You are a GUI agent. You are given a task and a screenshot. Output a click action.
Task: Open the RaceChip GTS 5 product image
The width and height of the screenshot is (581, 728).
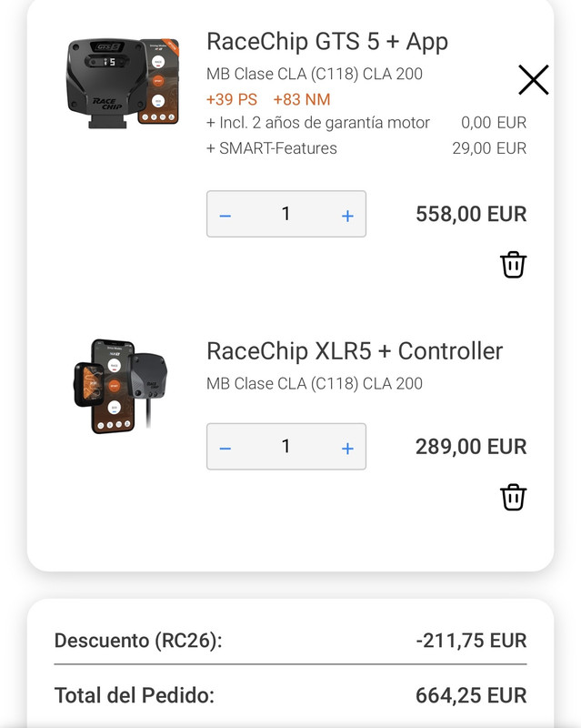click(124, 83)
